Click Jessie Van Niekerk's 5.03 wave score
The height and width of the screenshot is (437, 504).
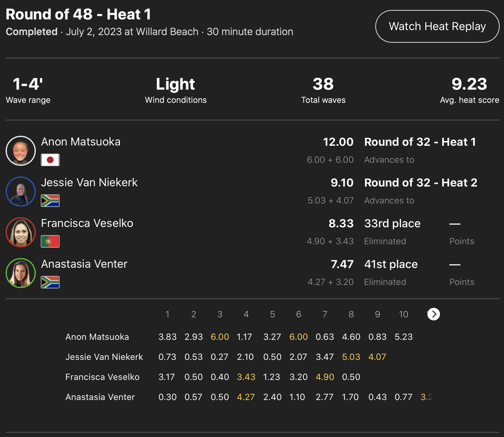point(351,357)
